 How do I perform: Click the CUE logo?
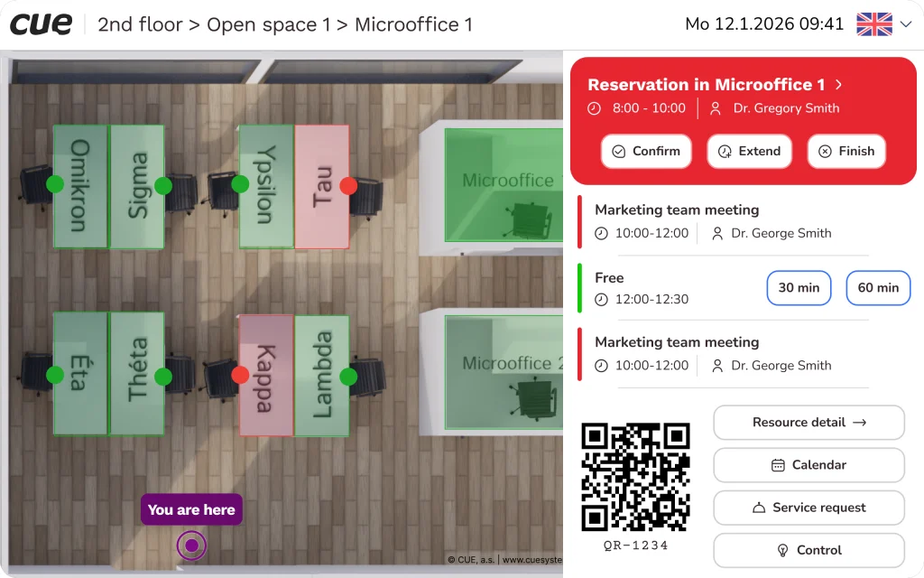(42, 24)
